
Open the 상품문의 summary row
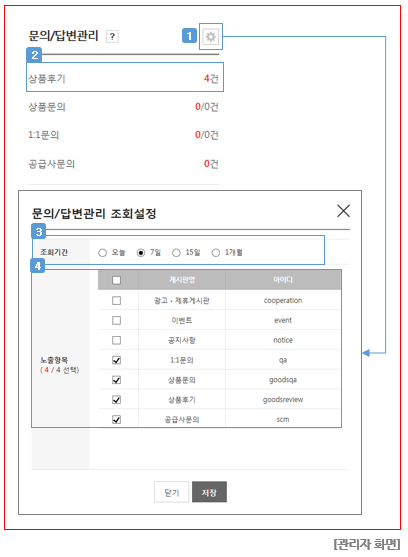124,107
